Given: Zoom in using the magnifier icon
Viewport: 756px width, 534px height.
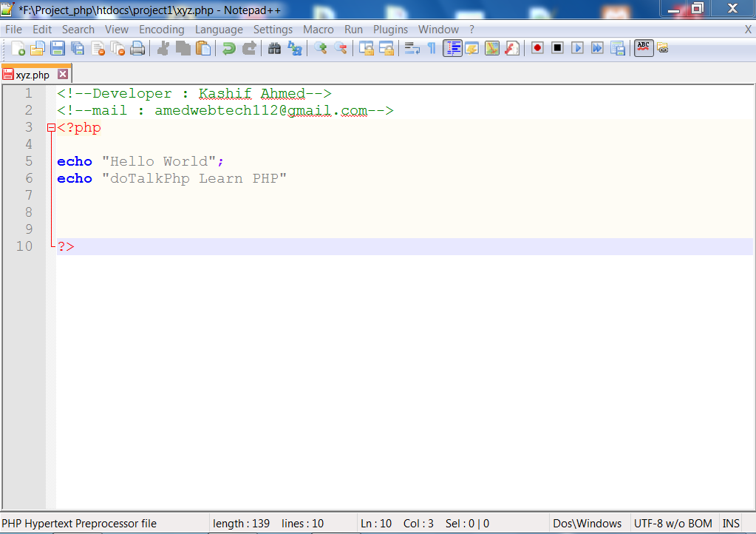Looking at the screenshot, I should point(321,47).
